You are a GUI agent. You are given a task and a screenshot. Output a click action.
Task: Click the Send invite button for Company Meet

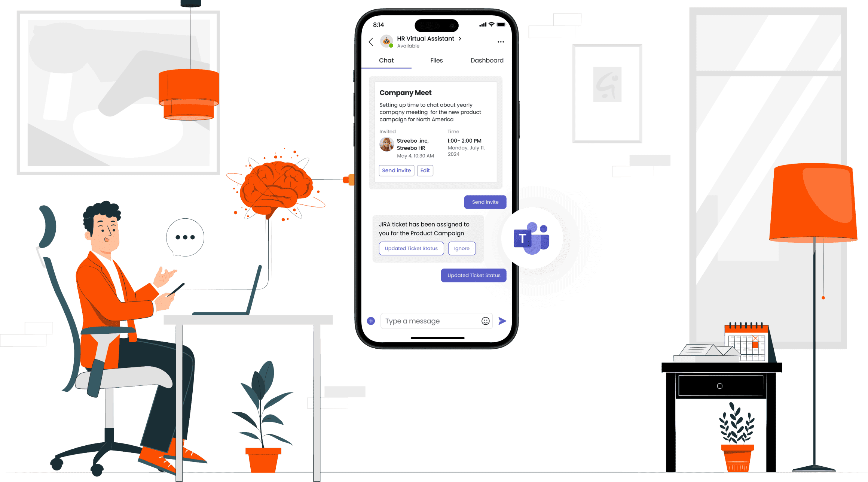(396, 170)
